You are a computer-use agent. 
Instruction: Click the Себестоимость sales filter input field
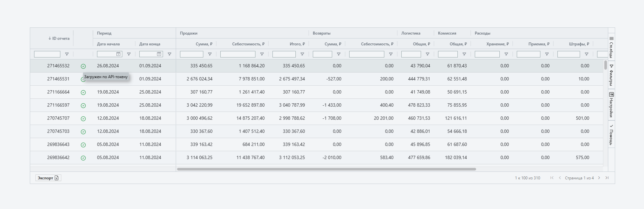238,54
